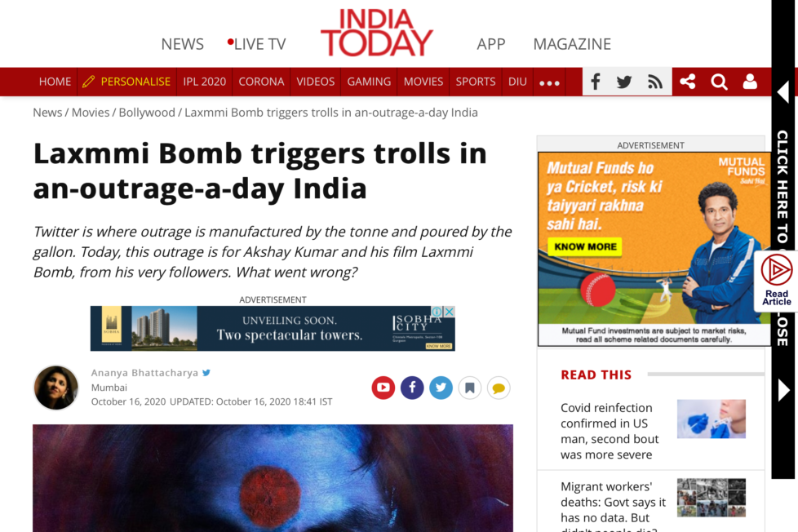798x532 pixels.
Task: Share article via blue Facebook circle
Action: pyautogui.click(x=412, y=388)
